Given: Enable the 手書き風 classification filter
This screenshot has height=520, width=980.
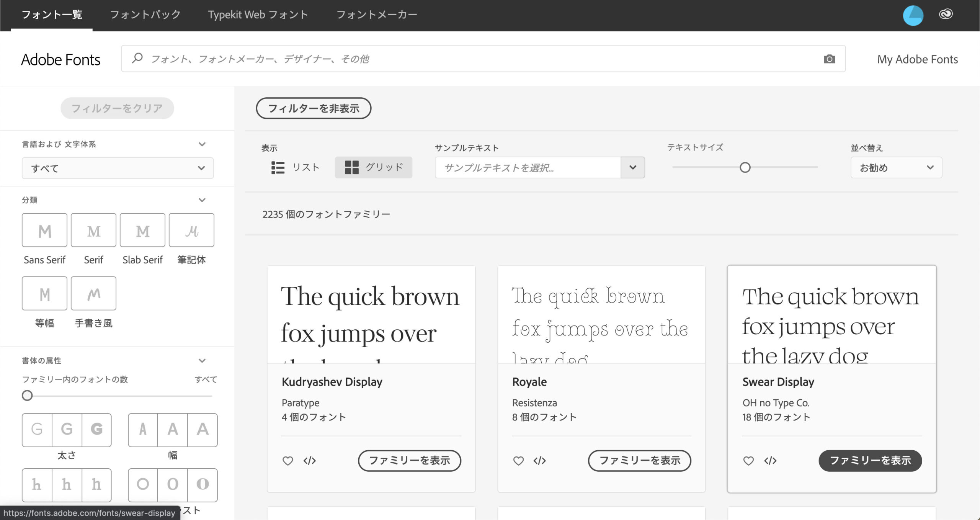Looking at the screenshot, I should click(93, 294).
